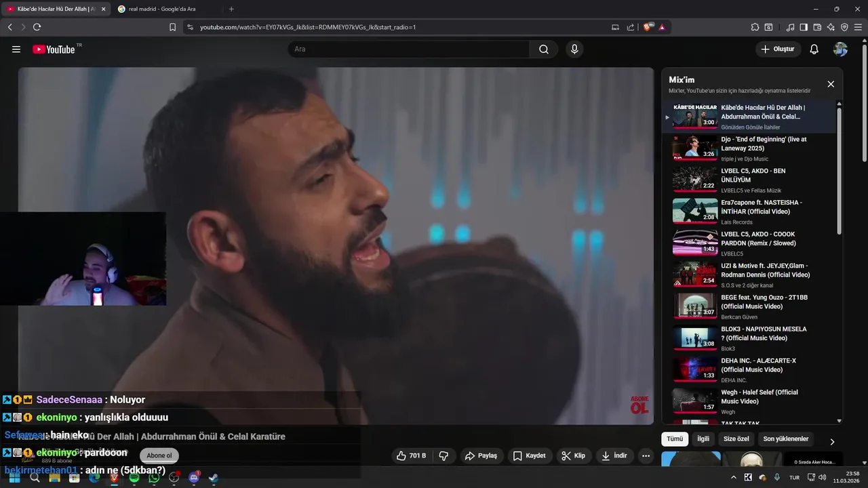Image resolution: width=868 pixels, height=488 pixels.
Task: Toggle the browser sidebar panel icon
Action: pos(804,27)
